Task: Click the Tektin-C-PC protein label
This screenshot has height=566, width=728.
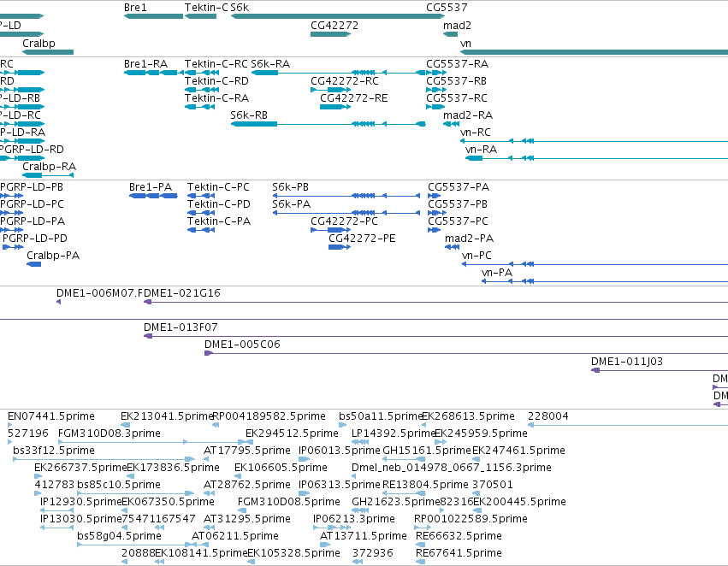Action: click(x=218, y=187)
